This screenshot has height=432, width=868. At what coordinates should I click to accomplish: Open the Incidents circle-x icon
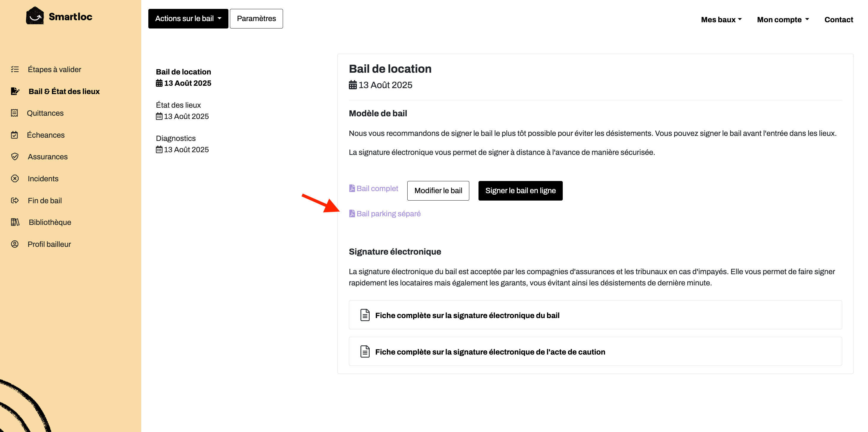[15, 178]
